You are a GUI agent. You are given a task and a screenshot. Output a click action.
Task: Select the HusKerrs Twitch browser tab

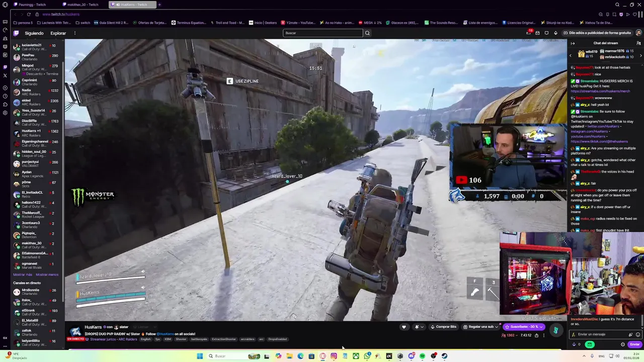pos(132,5)
